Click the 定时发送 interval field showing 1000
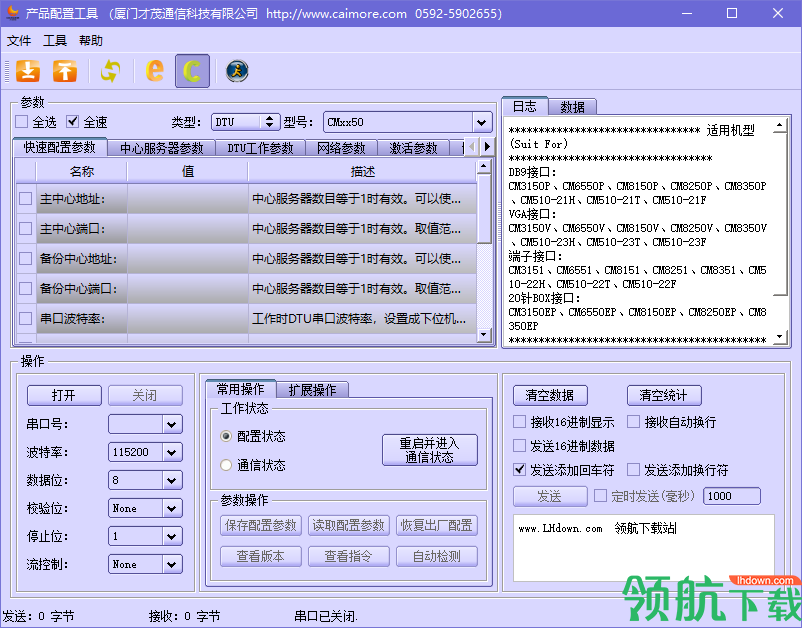802x628 pixels. (x=732, y=496)
